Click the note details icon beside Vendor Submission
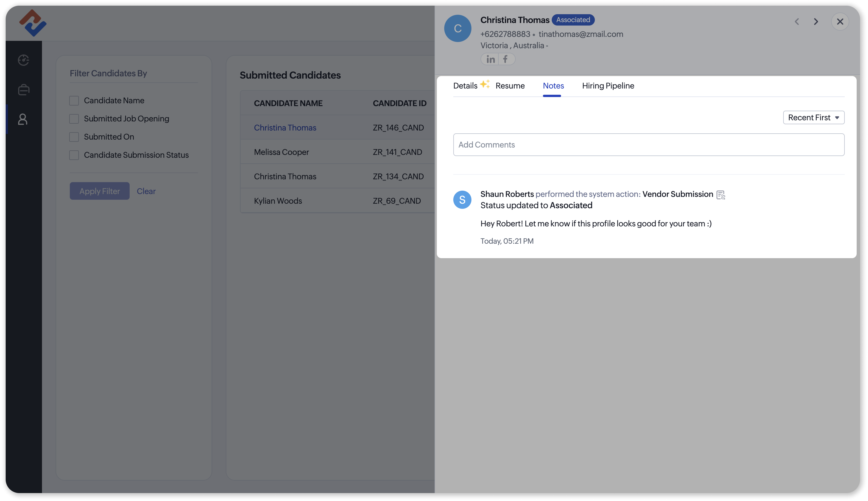 click(x=720, y=195)
